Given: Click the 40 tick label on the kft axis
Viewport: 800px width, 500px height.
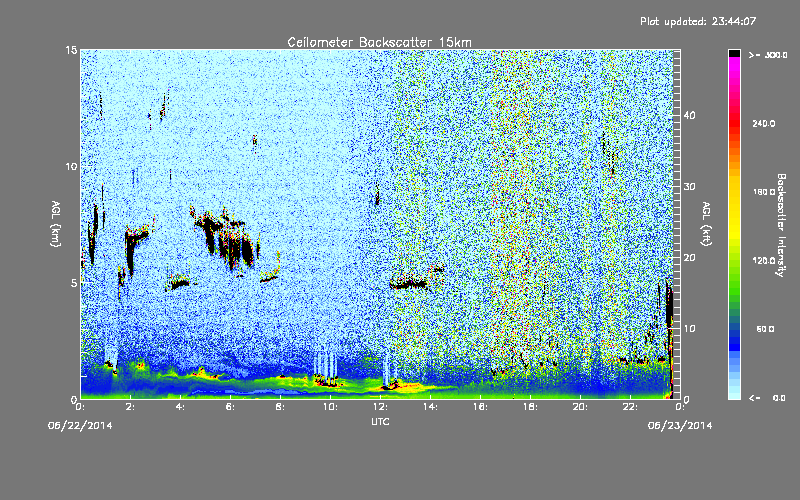Looking at the screenshot, I should click(x=689, y=115).
